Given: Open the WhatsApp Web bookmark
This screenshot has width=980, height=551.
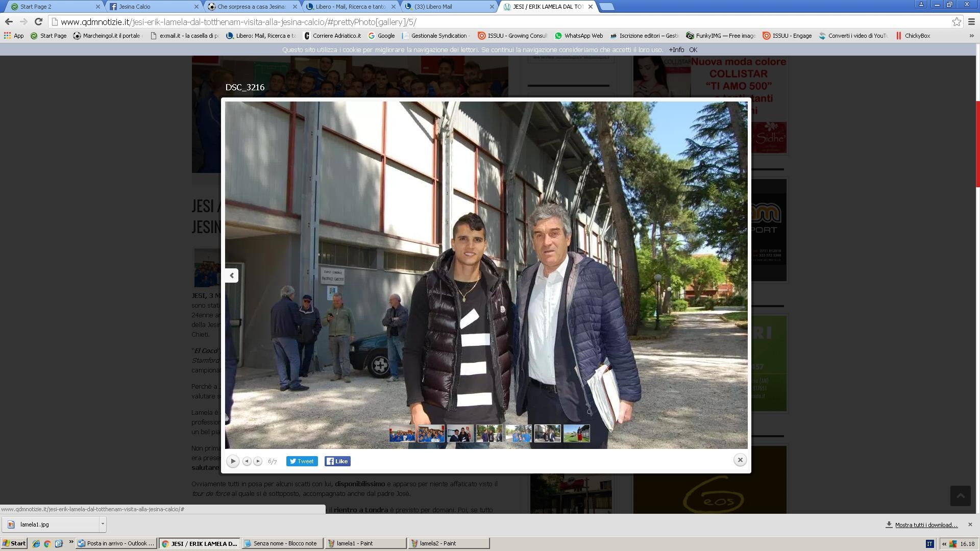Looking at the screenshot, I should 579,36.
